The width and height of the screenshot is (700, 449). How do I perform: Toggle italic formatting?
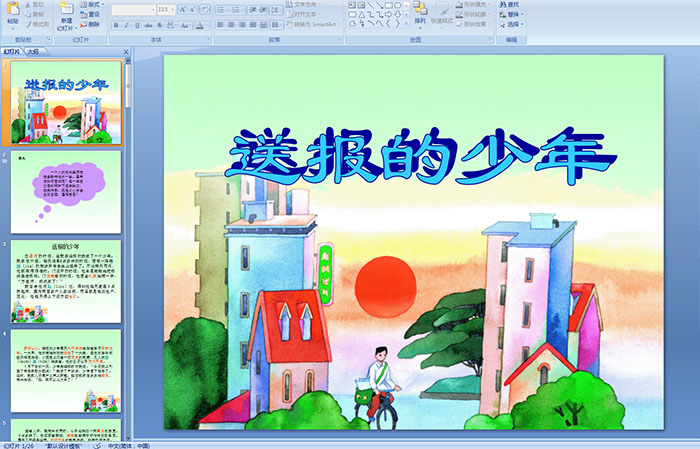tap(126, 25)
